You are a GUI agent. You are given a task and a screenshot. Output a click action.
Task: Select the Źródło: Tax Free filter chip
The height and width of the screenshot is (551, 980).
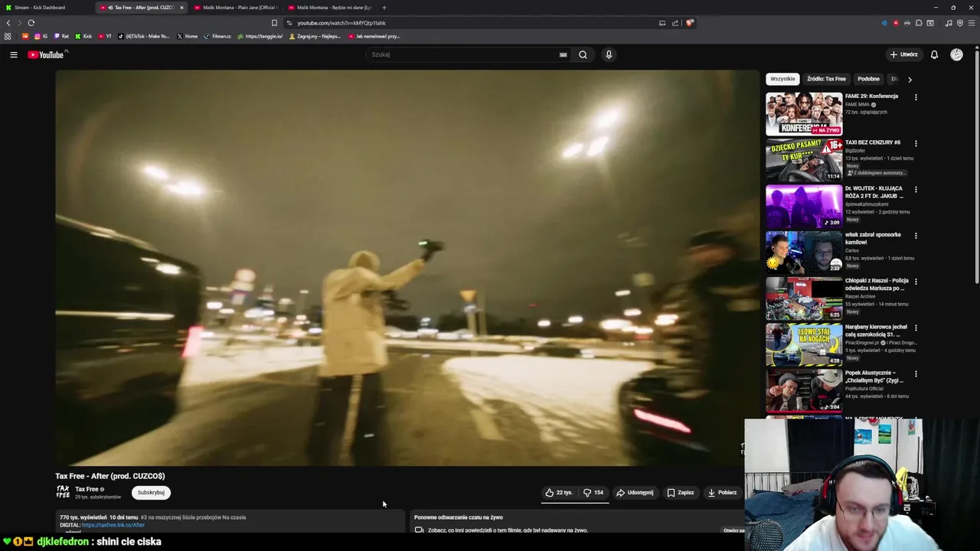(826, 79)
